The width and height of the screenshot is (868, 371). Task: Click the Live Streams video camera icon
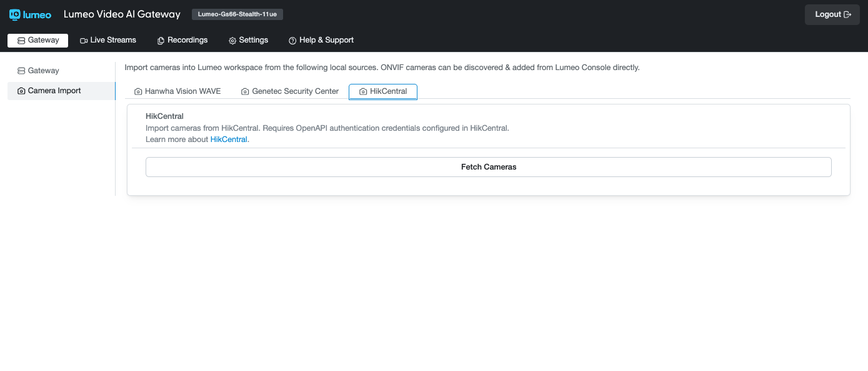[84, 41]
